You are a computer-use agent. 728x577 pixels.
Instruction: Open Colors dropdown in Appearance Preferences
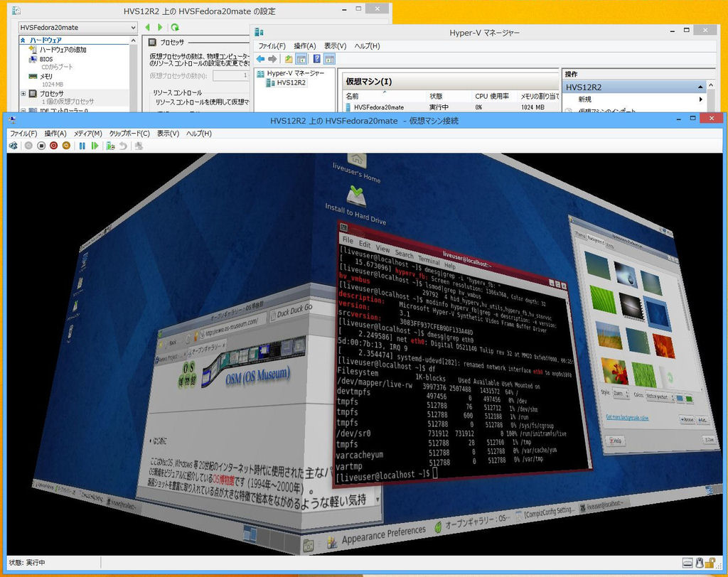659,397
